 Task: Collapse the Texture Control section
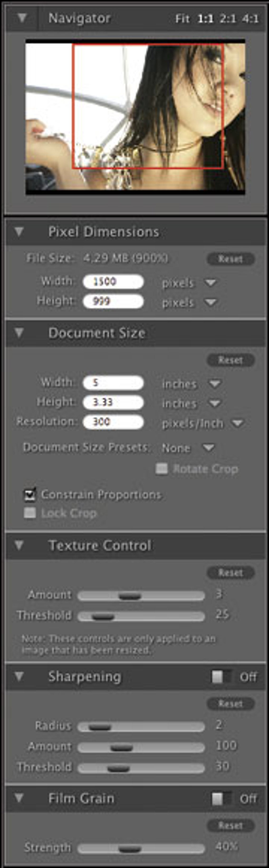point(19,545)
